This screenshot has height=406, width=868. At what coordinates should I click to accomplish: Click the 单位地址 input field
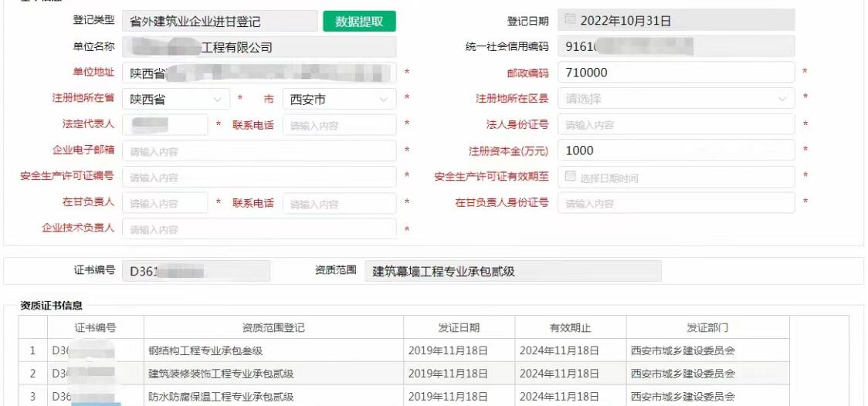point(259,73)
